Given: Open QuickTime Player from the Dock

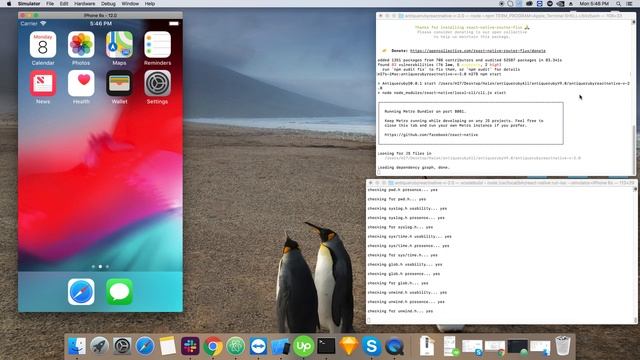Looking at the screenshot, I should pos(394,347).
